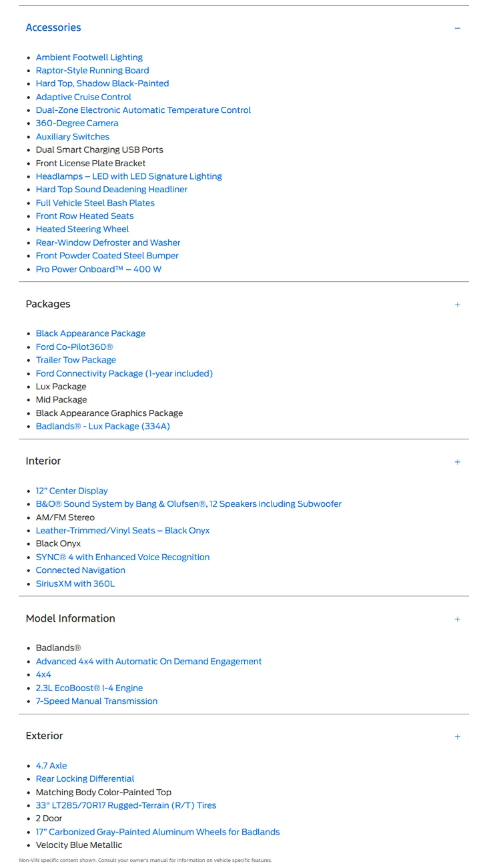
Task: Open the 12" Center Display link
Action: point(72,491)
